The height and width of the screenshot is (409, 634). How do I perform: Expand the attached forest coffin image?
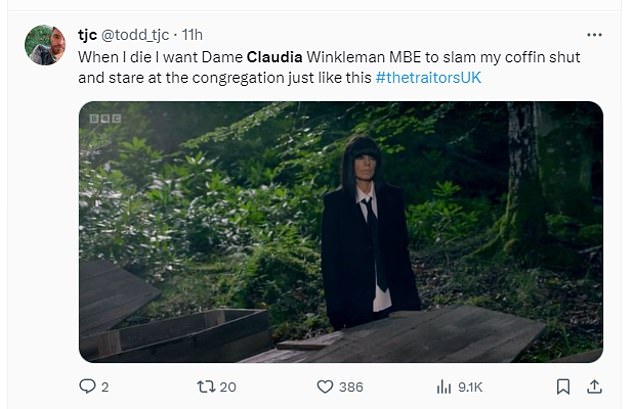coord(341,232)
